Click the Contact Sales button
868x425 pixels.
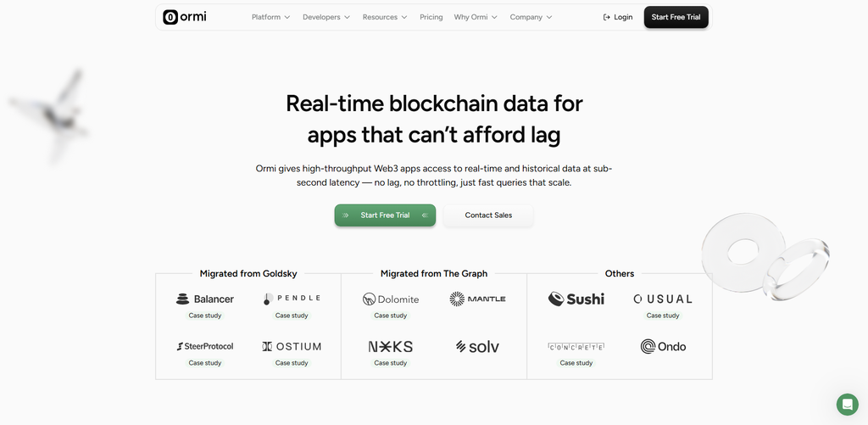[x=488, y=215]
